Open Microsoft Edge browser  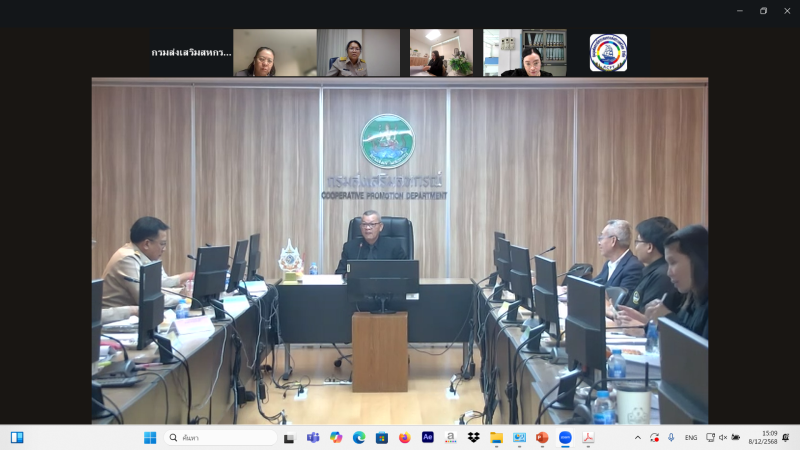[359, 437]
